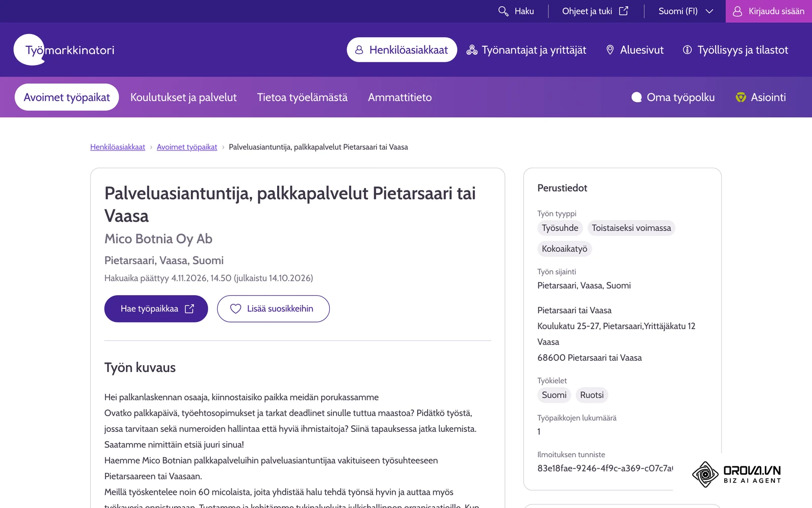
Task: Click the Ruotsi language tag
Action: (592, 395)
